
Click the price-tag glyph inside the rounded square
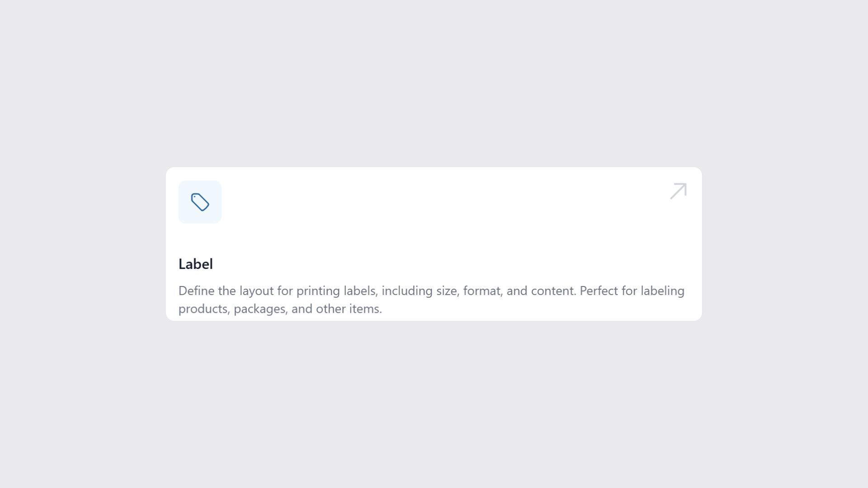(x=200, y=202)
